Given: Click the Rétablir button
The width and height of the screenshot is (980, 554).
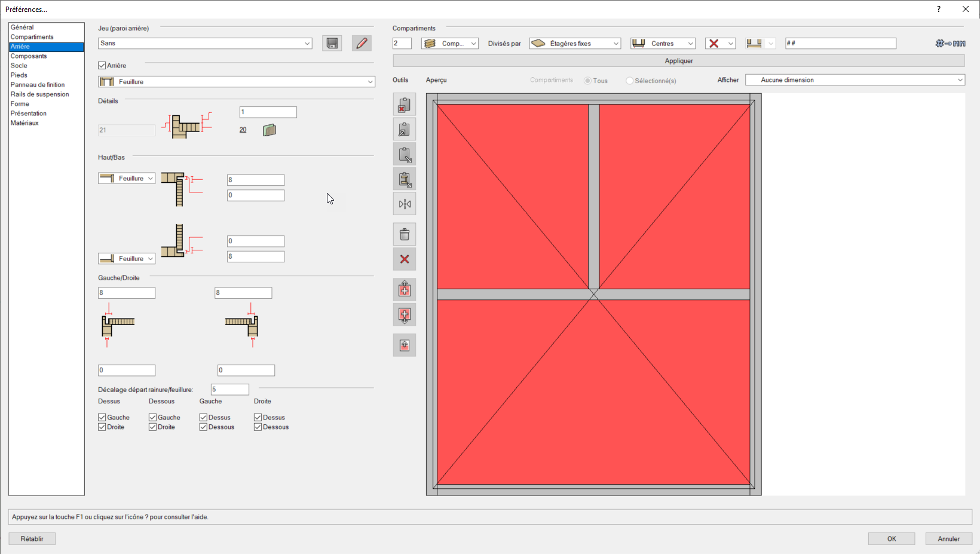Looking at the screenshot, I should pos(32,538).
